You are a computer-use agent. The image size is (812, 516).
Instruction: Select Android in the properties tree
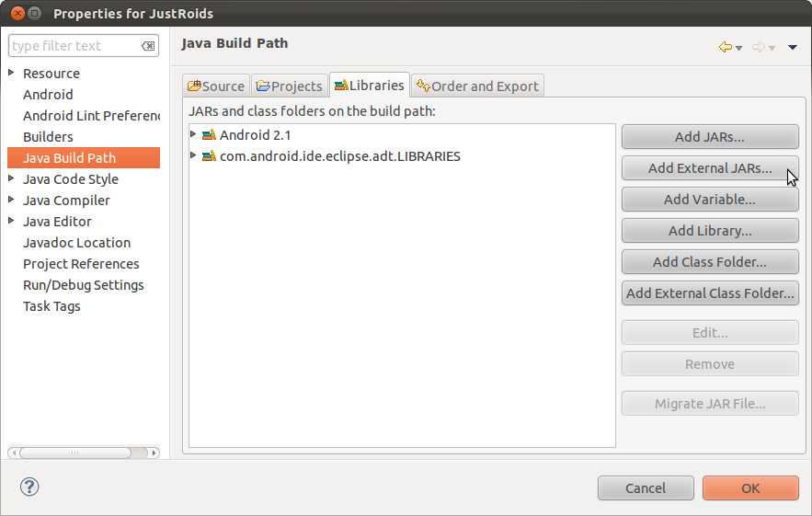[x=48, y=95]
